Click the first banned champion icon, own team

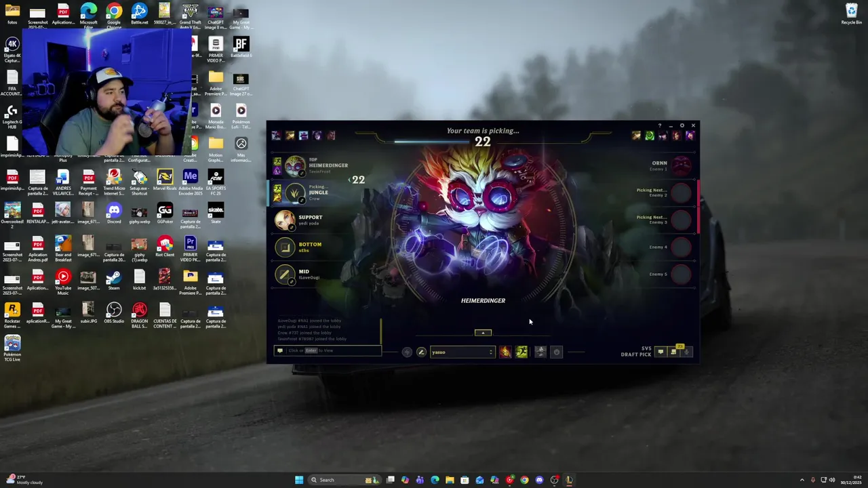coord(276,136)
